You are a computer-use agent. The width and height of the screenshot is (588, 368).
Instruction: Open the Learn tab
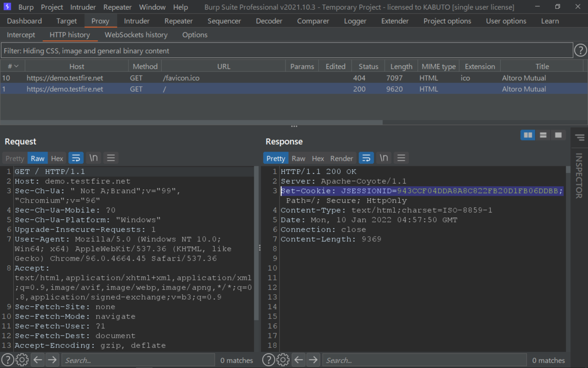[550, 21]
